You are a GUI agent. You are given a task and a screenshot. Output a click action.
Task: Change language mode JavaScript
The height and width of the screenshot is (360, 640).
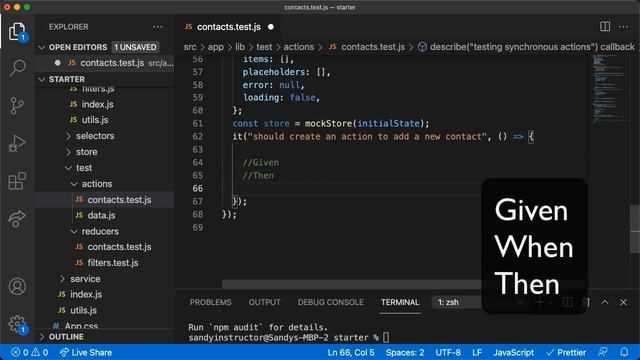(513, 352)
